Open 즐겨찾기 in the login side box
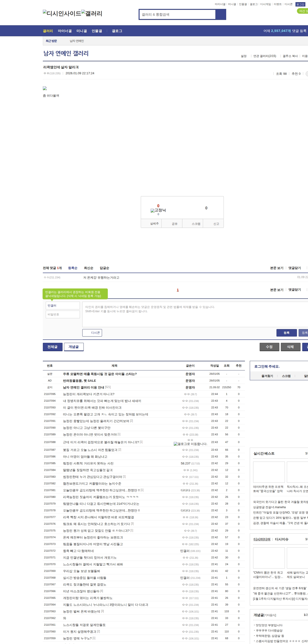Screen dimensions: 308x644 tap(267, 376)
